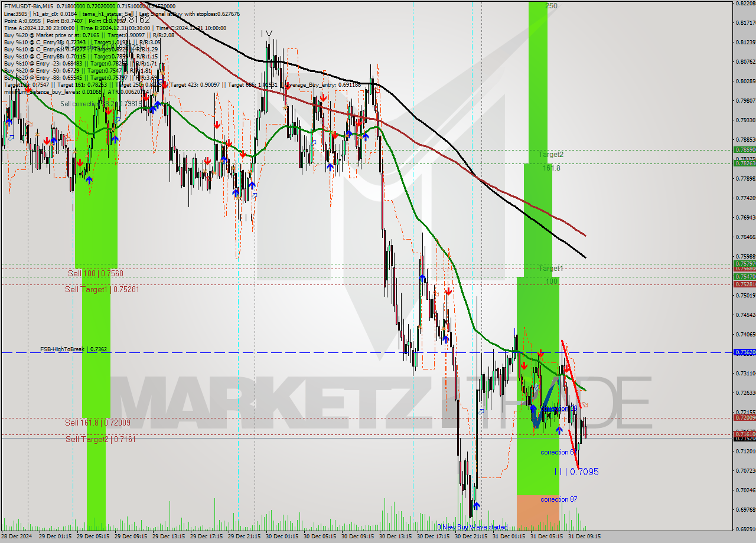The image size is (756, 543).
Task: Click the green 0.78263 price tag
Action: coord(744,163)
